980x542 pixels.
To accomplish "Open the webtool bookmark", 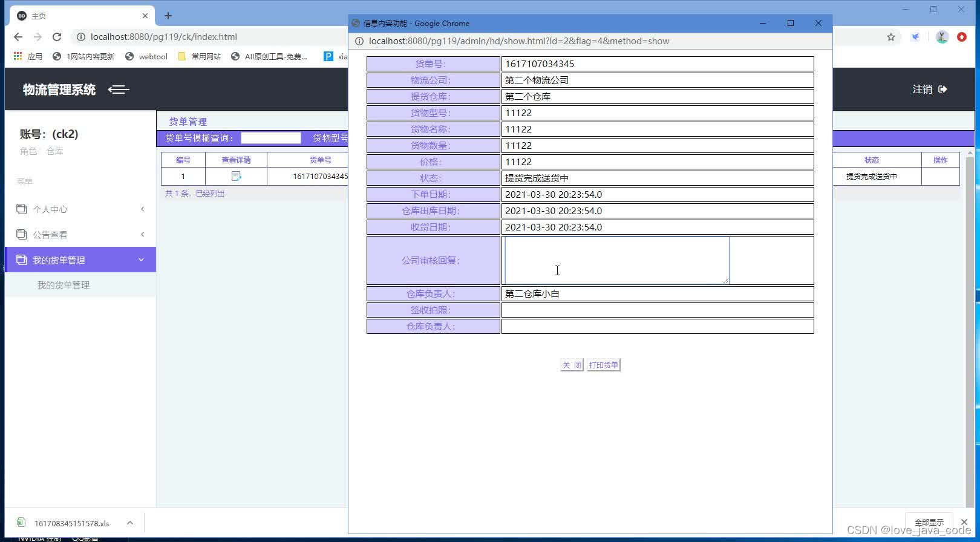I will click(x=146, y=56).
